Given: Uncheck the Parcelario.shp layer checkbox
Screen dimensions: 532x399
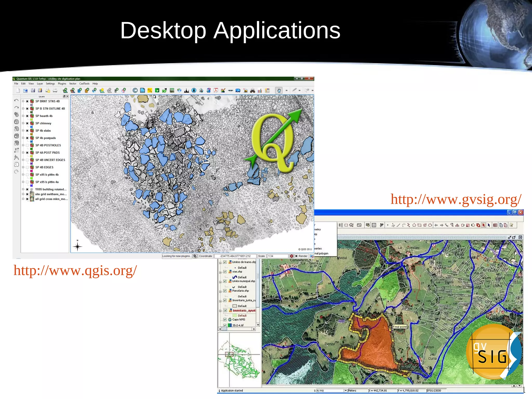Looking at the screenshot, I should [x=225, y=291].
